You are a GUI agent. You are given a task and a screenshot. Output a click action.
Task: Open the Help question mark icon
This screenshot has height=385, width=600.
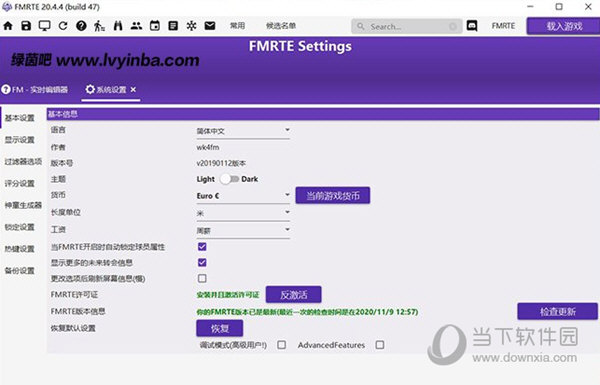pos(81,26)
